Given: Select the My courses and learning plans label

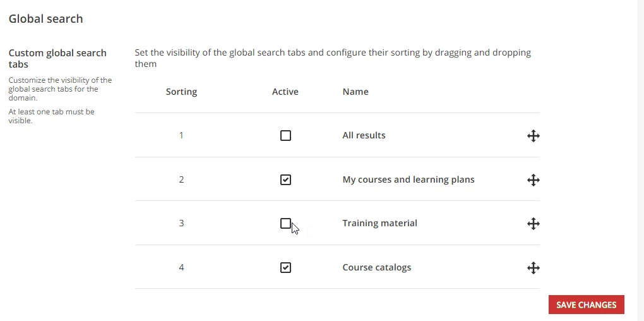Looking at the screenshot, I should coord(408,179).
